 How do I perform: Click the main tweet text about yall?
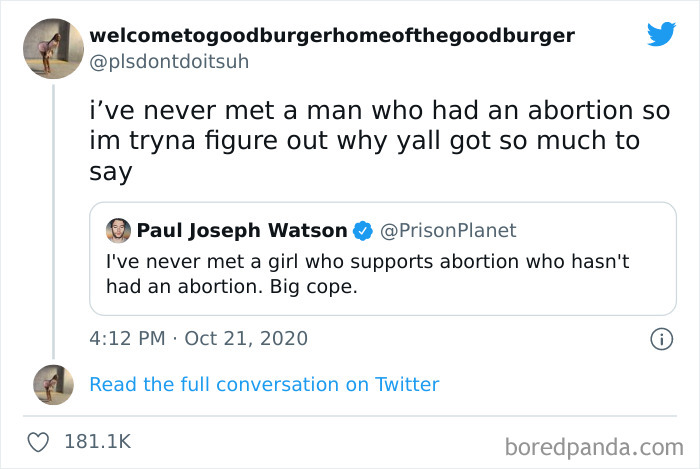point(379,141)
